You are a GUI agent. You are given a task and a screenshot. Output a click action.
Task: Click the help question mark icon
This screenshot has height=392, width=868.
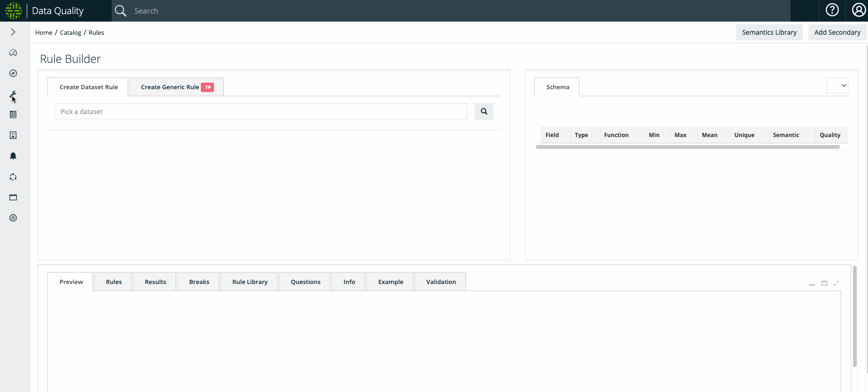tap(832, 10)
